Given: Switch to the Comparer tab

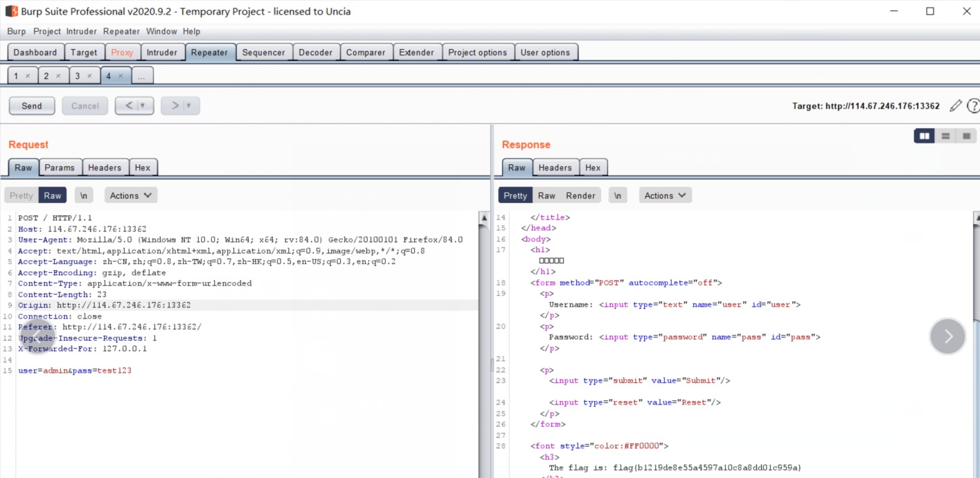Looking at the screenshot, I should point(366,52).
